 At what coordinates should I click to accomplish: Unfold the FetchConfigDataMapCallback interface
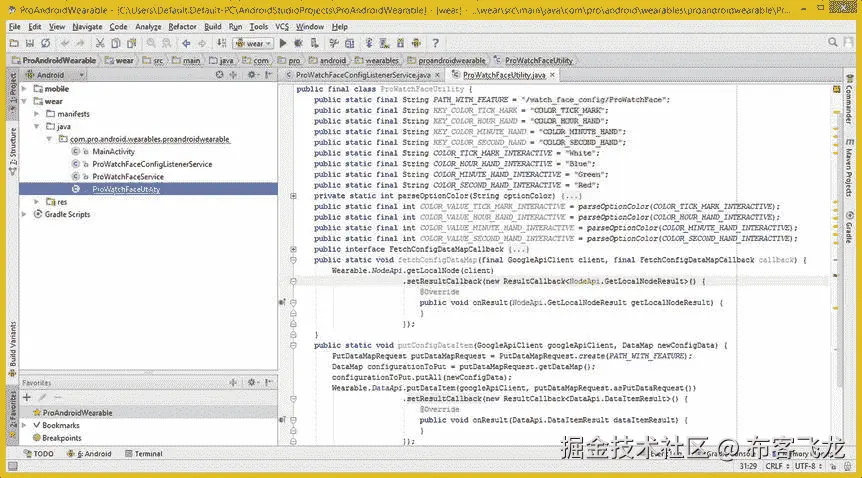tap(294, 249)
